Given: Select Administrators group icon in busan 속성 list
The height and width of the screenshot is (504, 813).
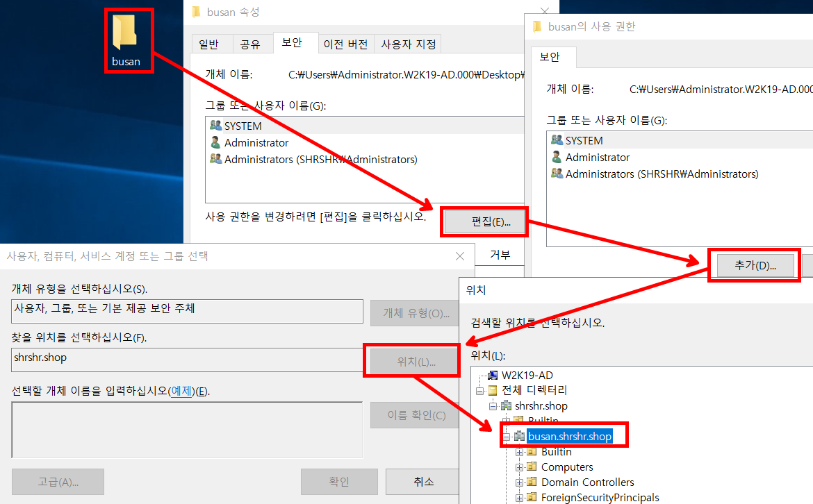Looking at the screenshot, I should click(215, 158).
